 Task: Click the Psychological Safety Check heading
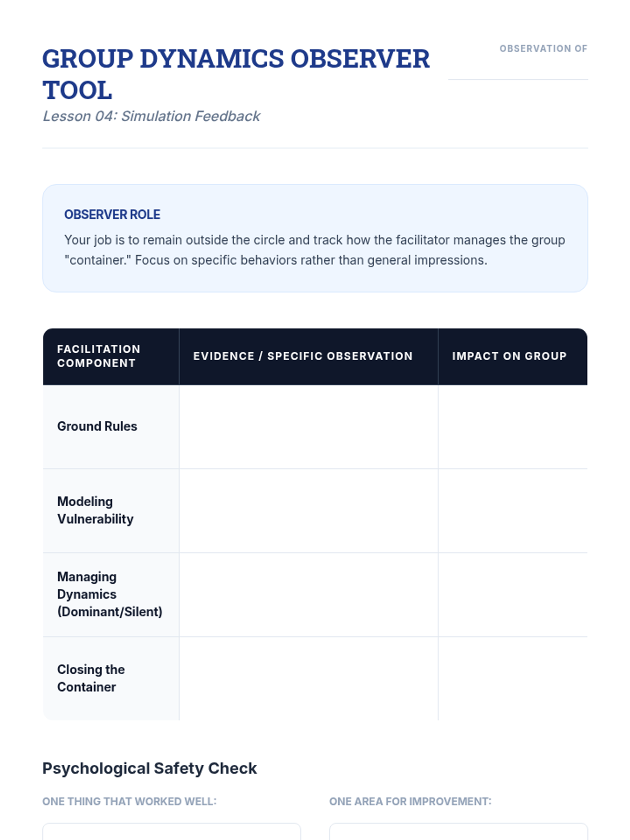tap(150, 768)
